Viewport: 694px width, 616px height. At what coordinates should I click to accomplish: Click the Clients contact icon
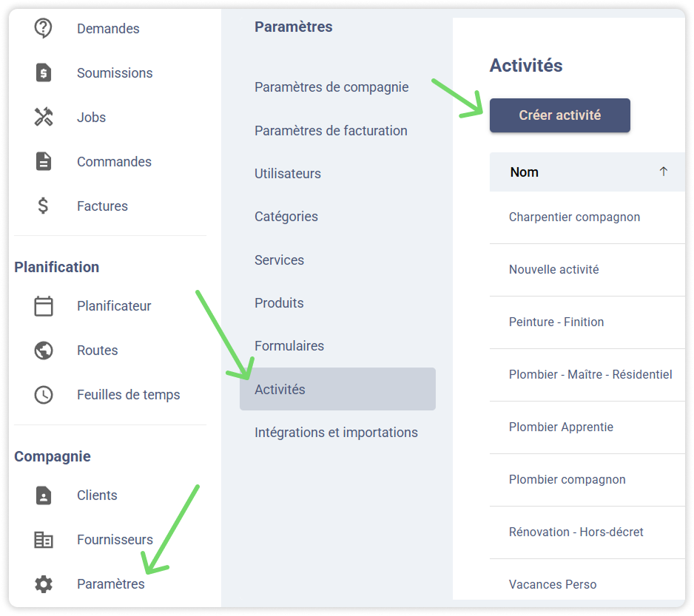click(x=44, y=495)
